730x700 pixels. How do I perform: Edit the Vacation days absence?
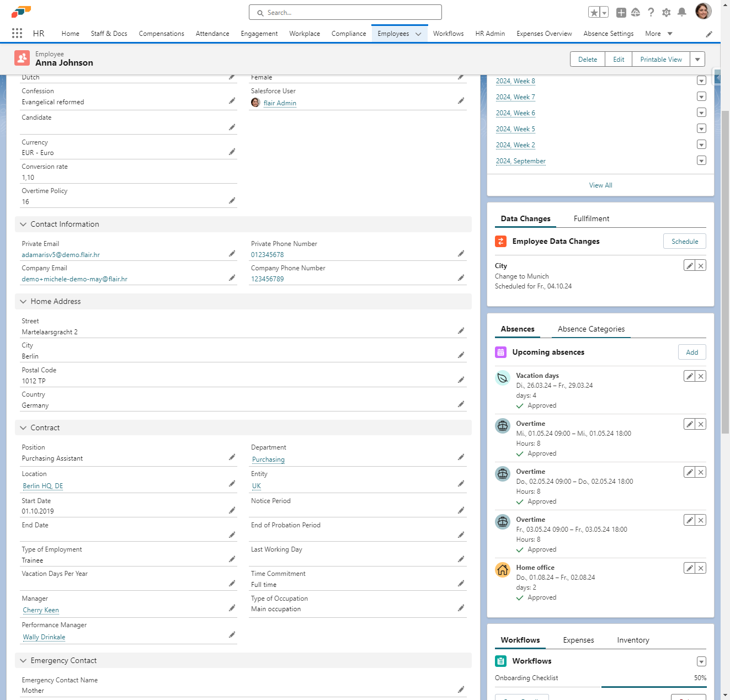[689, 376]
